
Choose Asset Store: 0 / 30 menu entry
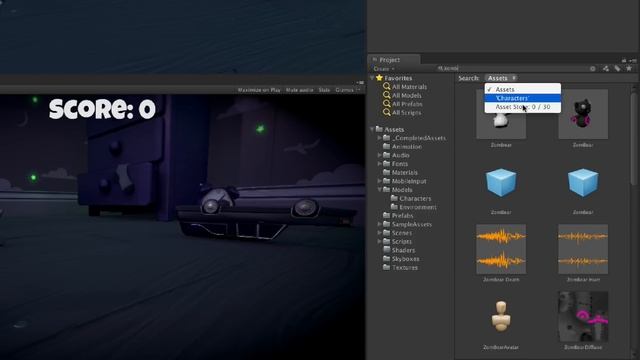522,107
